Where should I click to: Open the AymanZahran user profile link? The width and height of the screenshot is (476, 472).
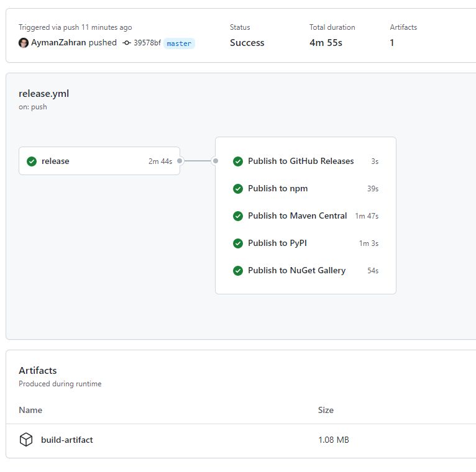(58, 43)
